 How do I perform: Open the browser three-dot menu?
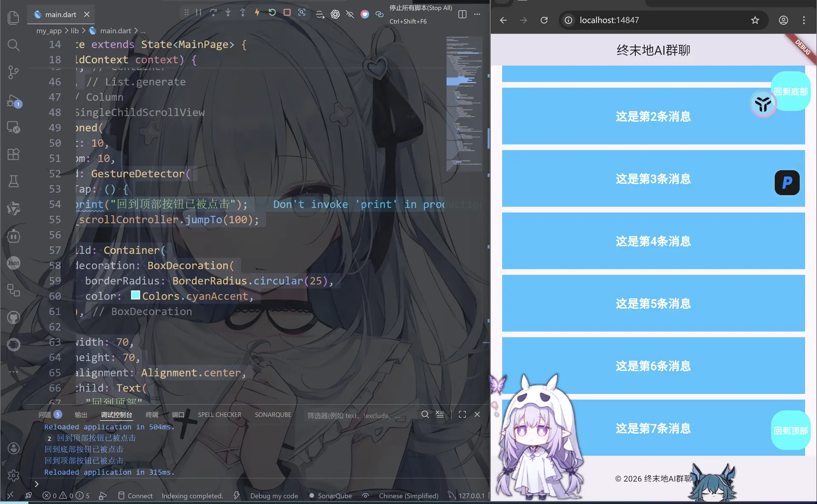coord(804,20)
